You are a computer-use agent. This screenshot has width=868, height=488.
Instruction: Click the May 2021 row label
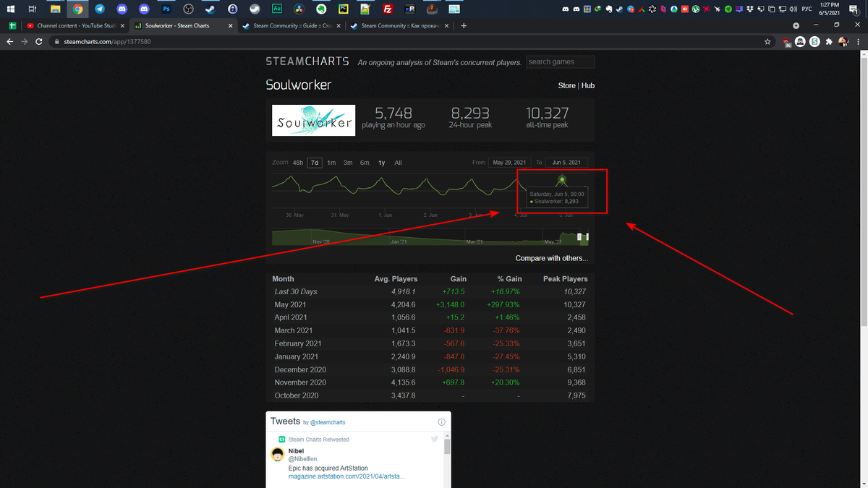(291, 304)
